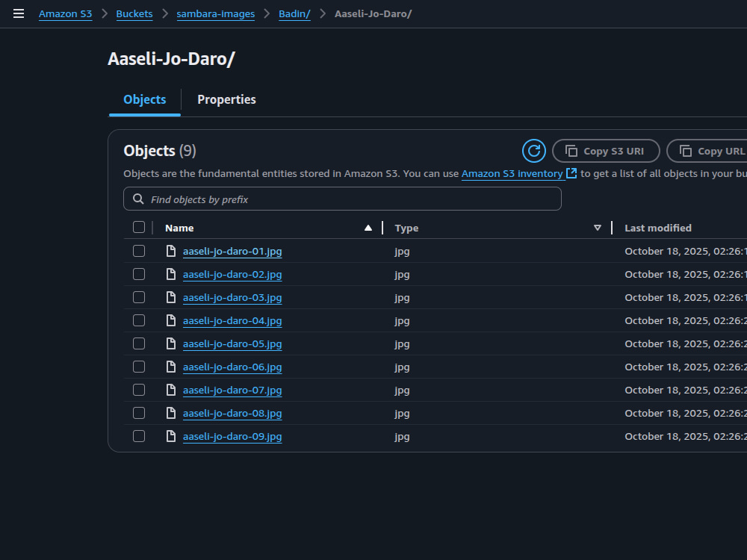747x560 pixels.
Task: Switch to the Objects tab
Action: (x=144, y=99)
